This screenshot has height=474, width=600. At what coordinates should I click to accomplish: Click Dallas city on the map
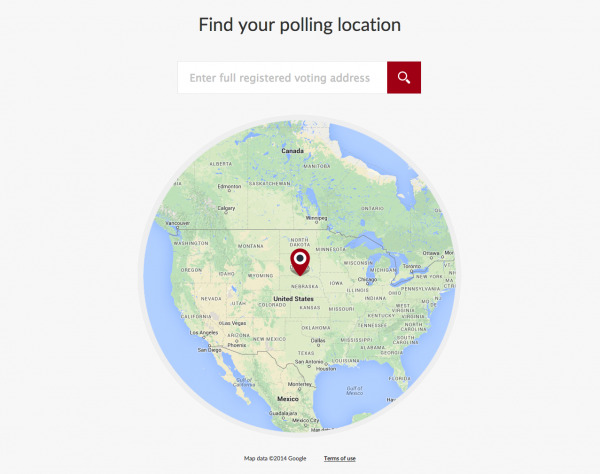[318, 340]
